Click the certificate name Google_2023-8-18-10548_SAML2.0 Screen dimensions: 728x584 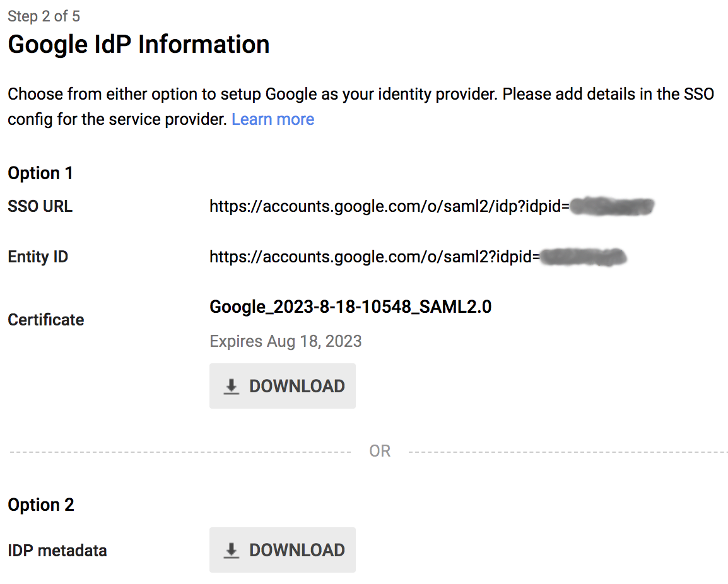point(351,307)
